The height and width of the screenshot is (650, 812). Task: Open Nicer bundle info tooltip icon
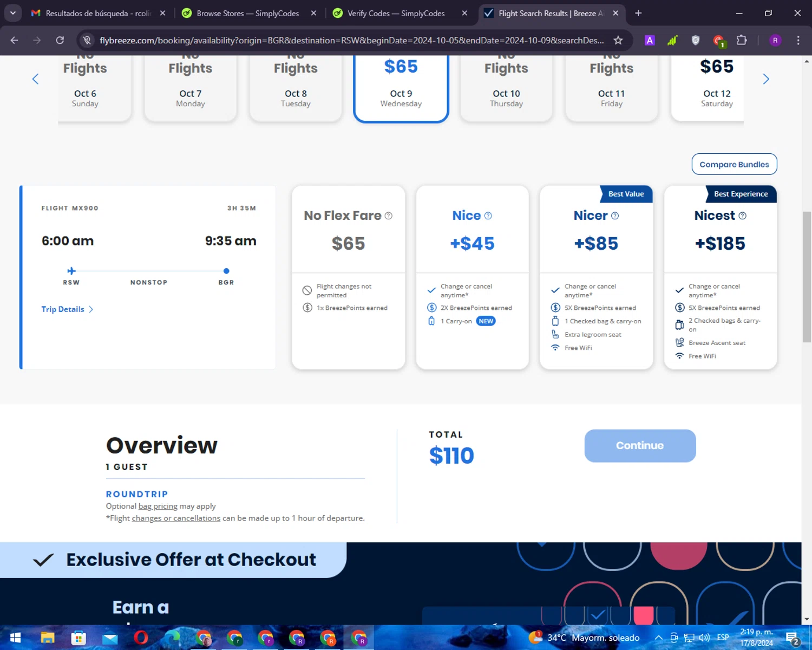tap(615, 216)
